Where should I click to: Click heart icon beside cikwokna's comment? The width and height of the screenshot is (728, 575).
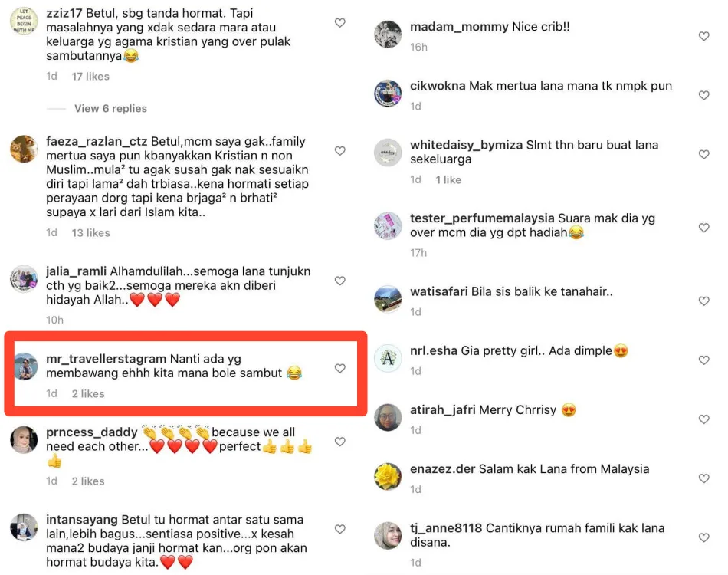(703, 95)
